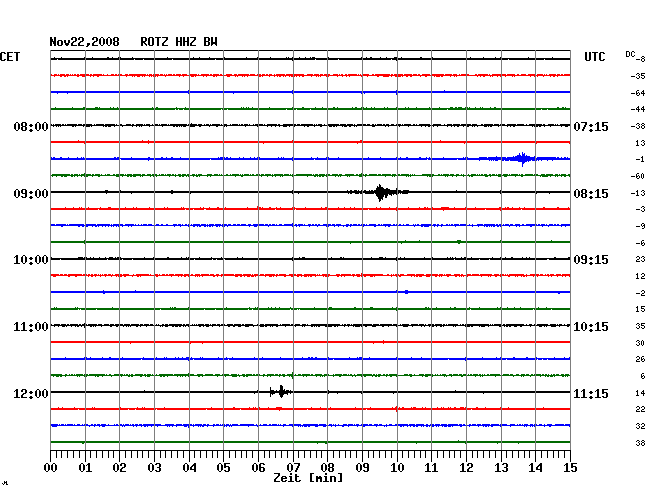
Task: Click x-axis minute label 04
Action: (x=189, y=468)
